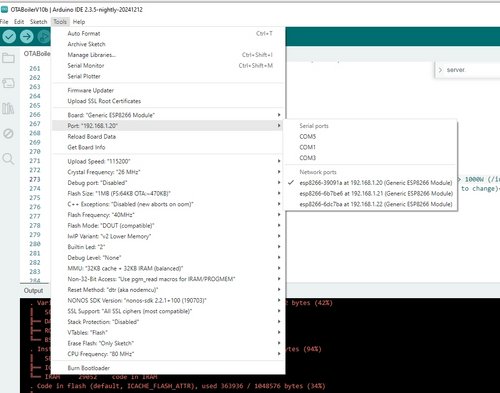Click the Upload arrow toolbar icon
Screen dimensions: 500x393
click(x=27, y=36)
